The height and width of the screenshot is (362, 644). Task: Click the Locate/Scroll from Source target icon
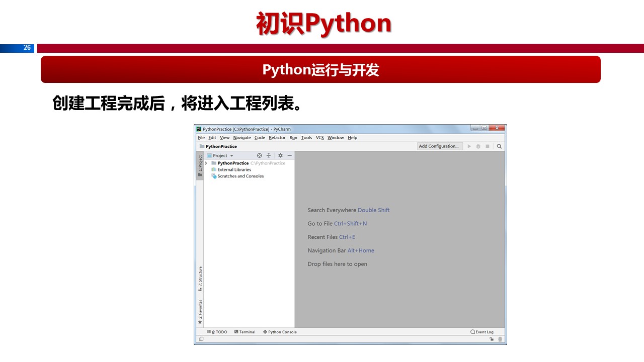click(260, 156)
